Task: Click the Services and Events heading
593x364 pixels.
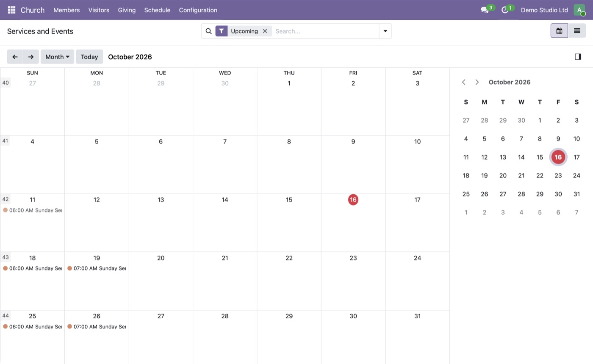Action: click(x=40, y=31)
